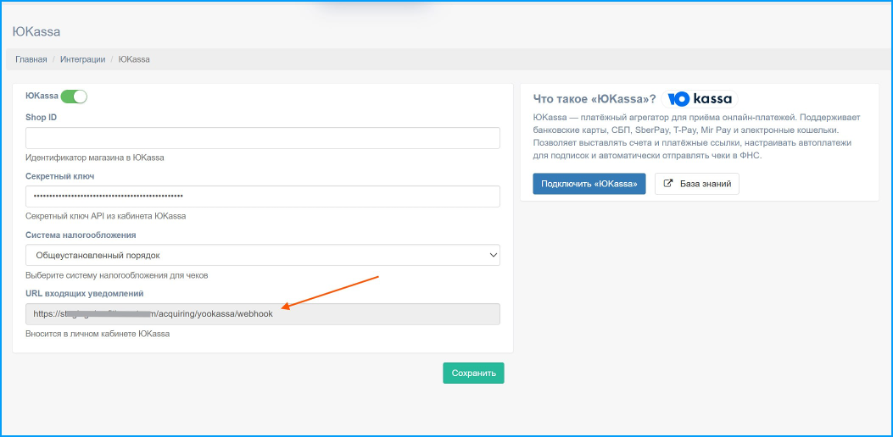Image resolution: width=894 pixels, height=438 pixels.
Task: Click Подключить «ЮKassa» button
Action: pyautogui.click(x=590, y=184)
